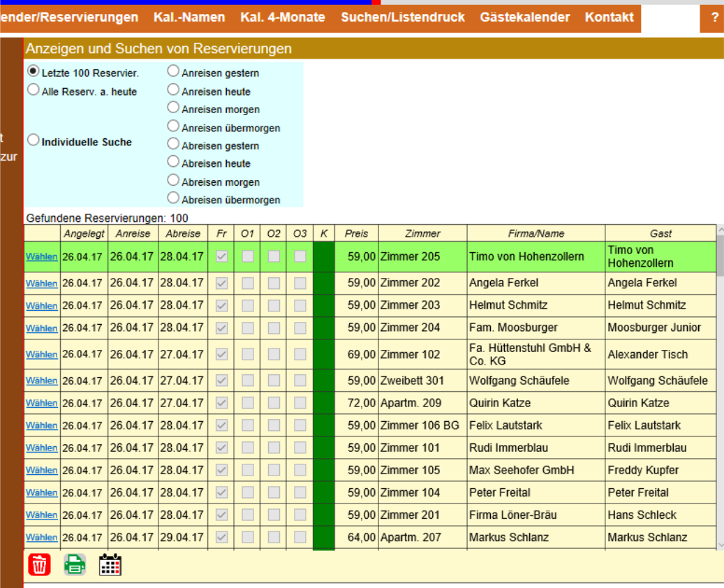
Task: Click the red trash delete icon
Action: pyautogui.click(x=39, y=564)
